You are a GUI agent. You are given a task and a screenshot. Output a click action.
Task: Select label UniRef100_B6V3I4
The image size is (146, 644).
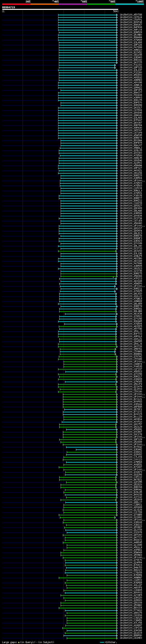(x=131, y=607)
